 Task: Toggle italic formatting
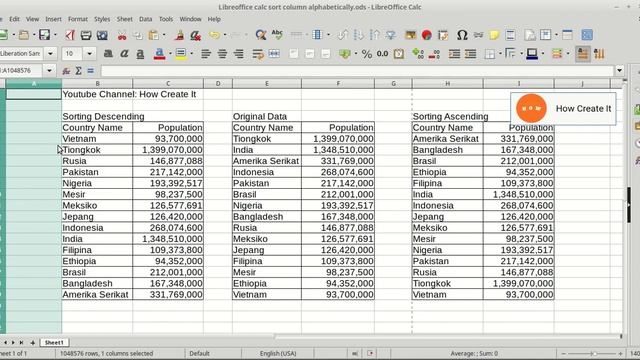coord(124,54)
